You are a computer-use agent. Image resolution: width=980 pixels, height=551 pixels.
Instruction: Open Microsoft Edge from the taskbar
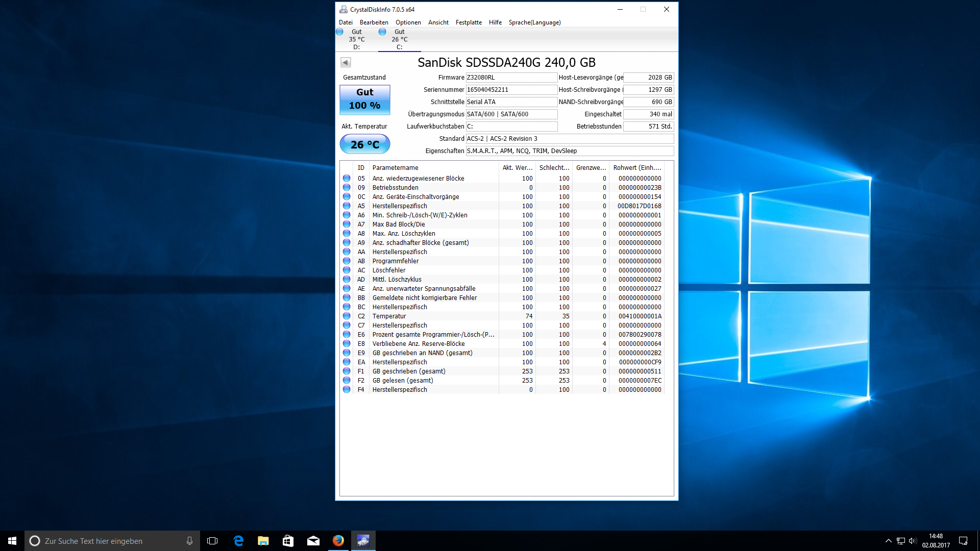click(238, 541)
